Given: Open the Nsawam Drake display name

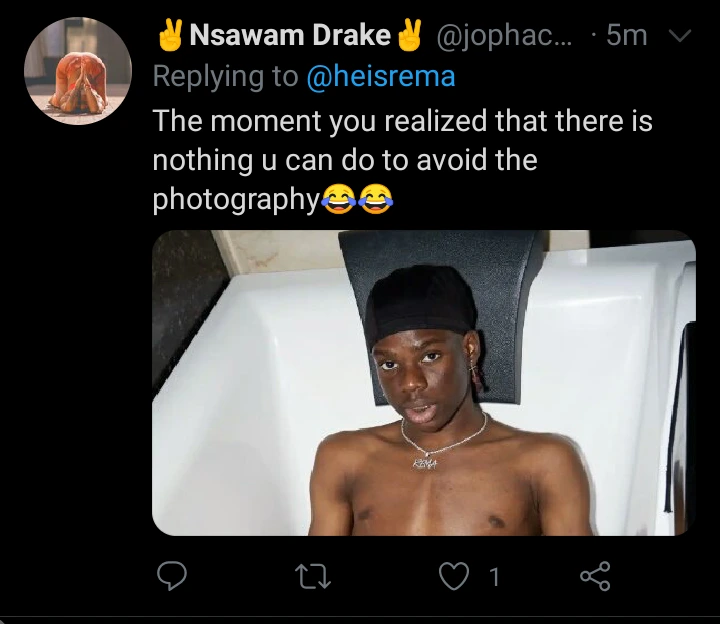Looking at the screenshot, I should 290,35.
